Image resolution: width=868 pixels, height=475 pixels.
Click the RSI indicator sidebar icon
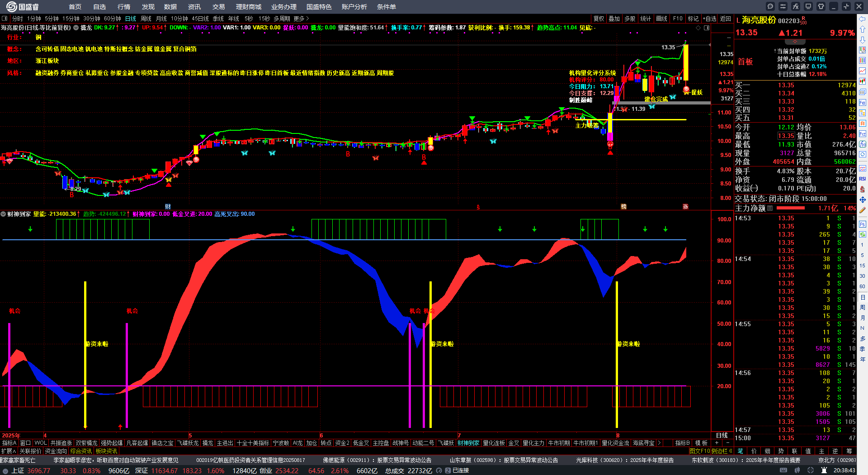pyautogui.click(x=863, y=179)
